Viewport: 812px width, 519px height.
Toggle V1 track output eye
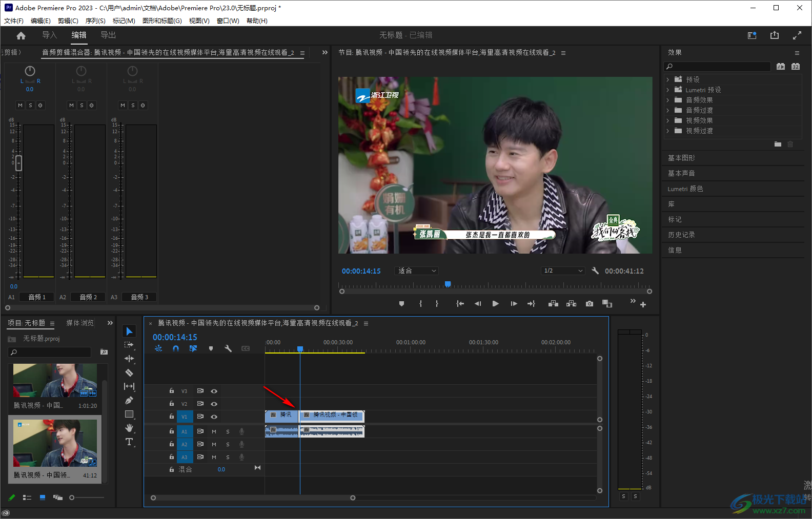coord(214,417)
